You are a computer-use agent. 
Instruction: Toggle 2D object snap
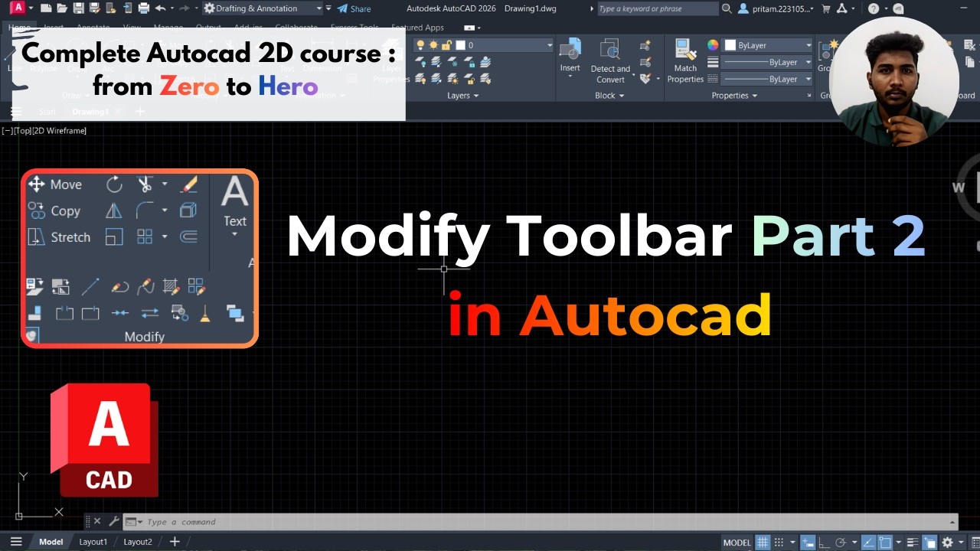click(885, 542)
